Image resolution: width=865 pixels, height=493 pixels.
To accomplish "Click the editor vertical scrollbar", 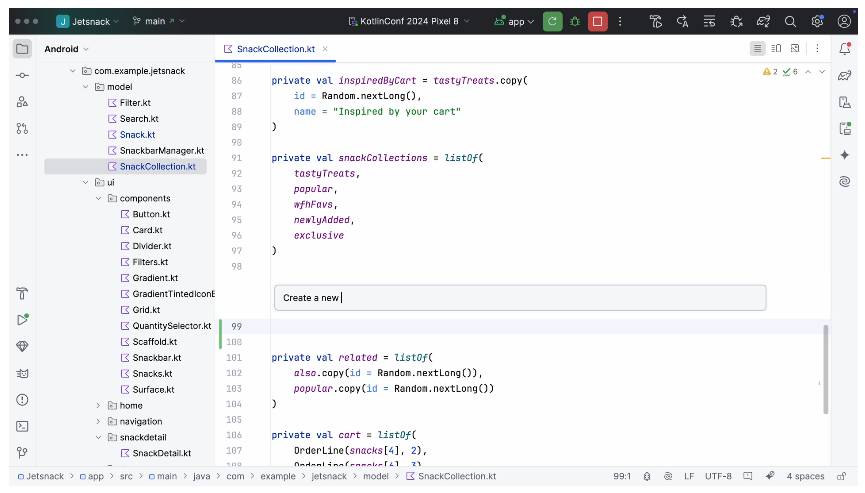I will pyautogui.click(x=825, y=369).
